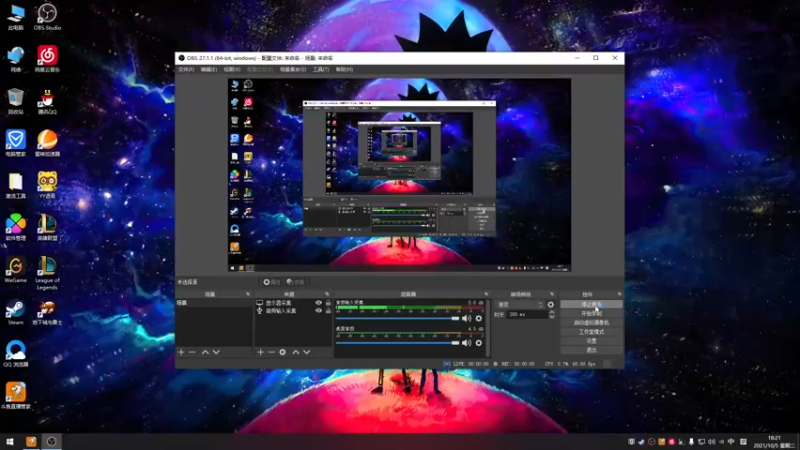Hide the audio input capture source with eye icon
This screenshot has height=450, width=800.
(x=319, y=311)
